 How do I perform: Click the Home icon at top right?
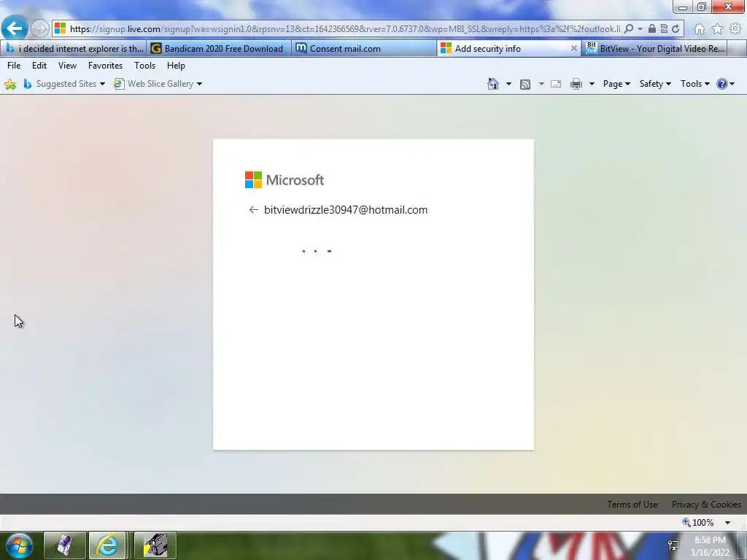click(699, 29)
